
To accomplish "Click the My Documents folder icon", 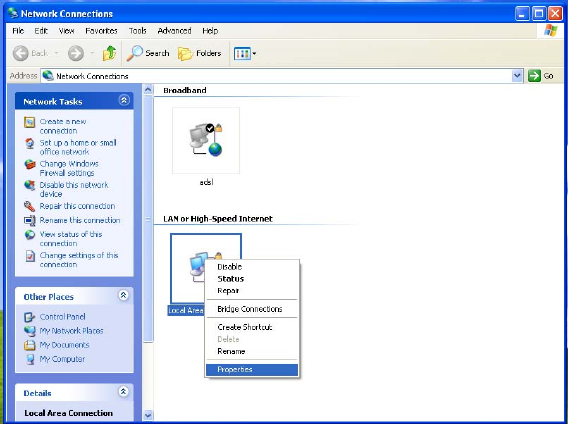I will 29,345.
